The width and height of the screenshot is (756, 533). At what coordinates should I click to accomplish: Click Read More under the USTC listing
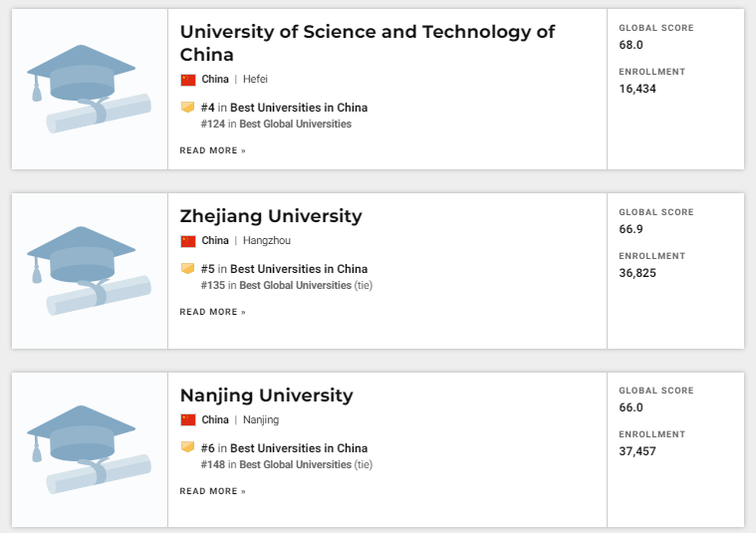(212, 150)
